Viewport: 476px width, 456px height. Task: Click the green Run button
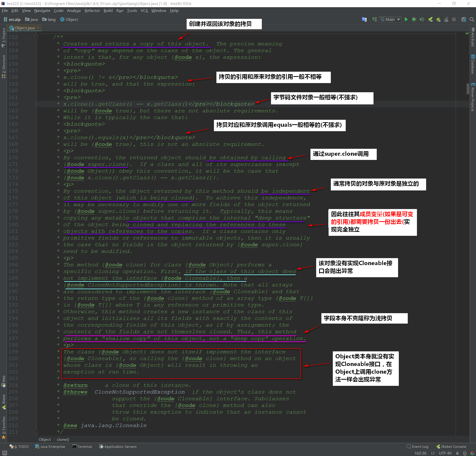(x=406, y=19)
